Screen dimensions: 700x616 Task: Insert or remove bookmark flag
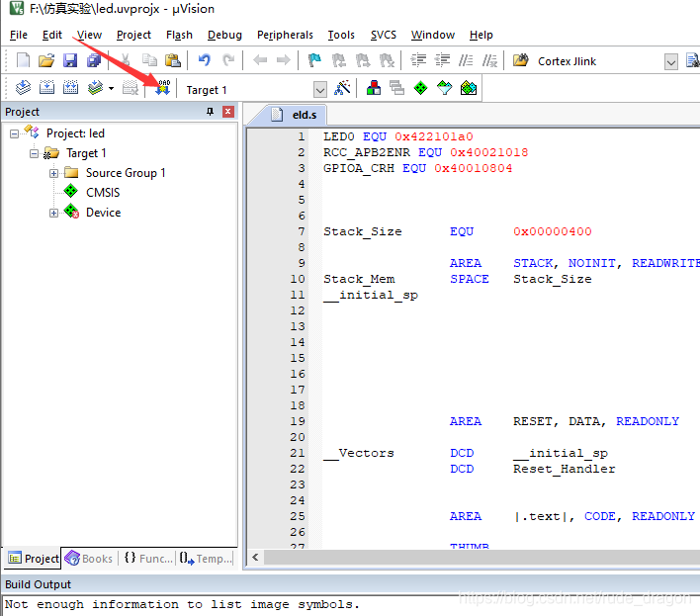point(314,59)
